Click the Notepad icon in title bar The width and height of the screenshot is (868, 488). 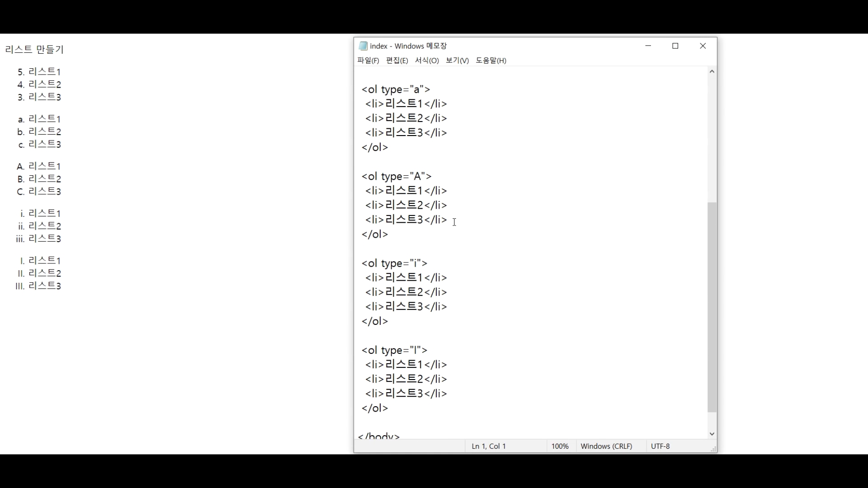[x=363, y=46]
